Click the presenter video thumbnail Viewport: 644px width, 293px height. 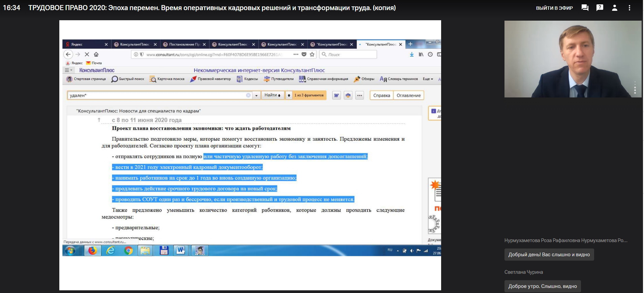coord(573,59)
